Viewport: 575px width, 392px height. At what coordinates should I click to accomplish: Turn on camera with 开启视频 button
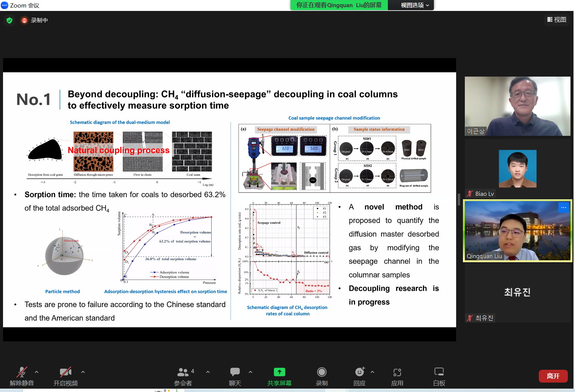pyautogui.click(x=66, y=376)
